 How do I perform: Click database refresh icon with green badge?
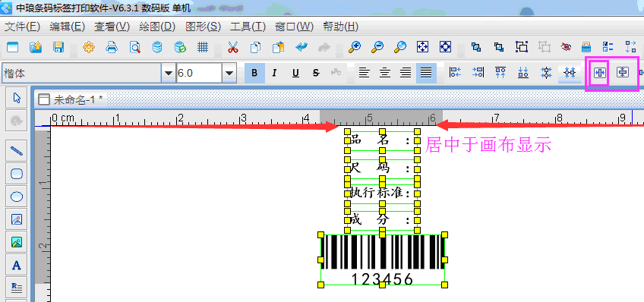[x=180, y=48]
